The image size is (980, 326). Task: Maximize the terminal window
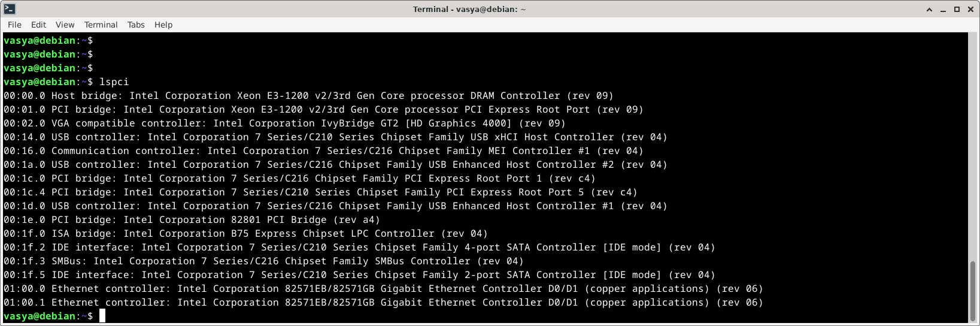coord(957,9)
